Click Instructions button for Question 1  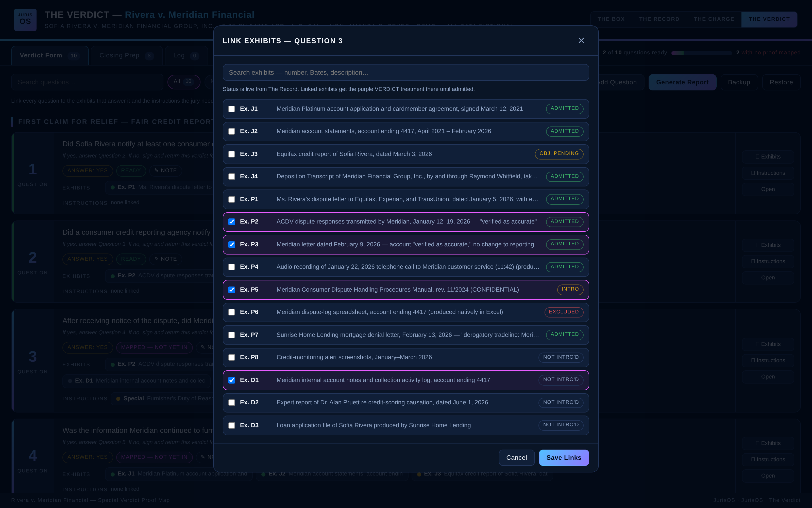point(768,173)
